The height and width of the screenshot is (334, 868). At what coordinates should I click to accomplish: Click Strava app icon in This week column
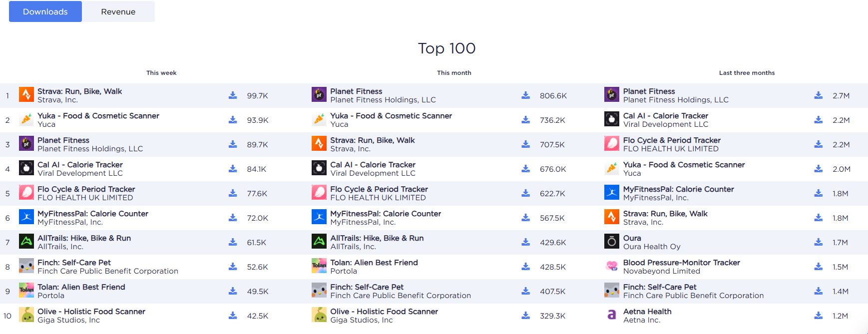(26, 94)
